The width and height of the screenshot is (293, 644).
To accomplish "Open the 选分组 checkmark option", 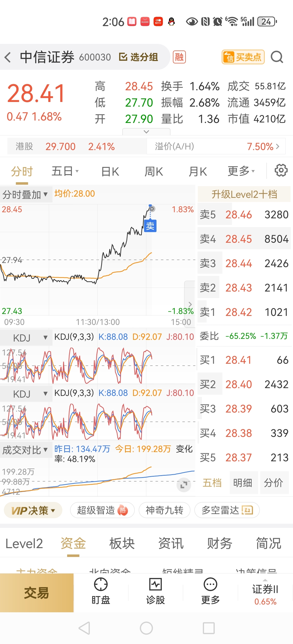I will point(138,57).
